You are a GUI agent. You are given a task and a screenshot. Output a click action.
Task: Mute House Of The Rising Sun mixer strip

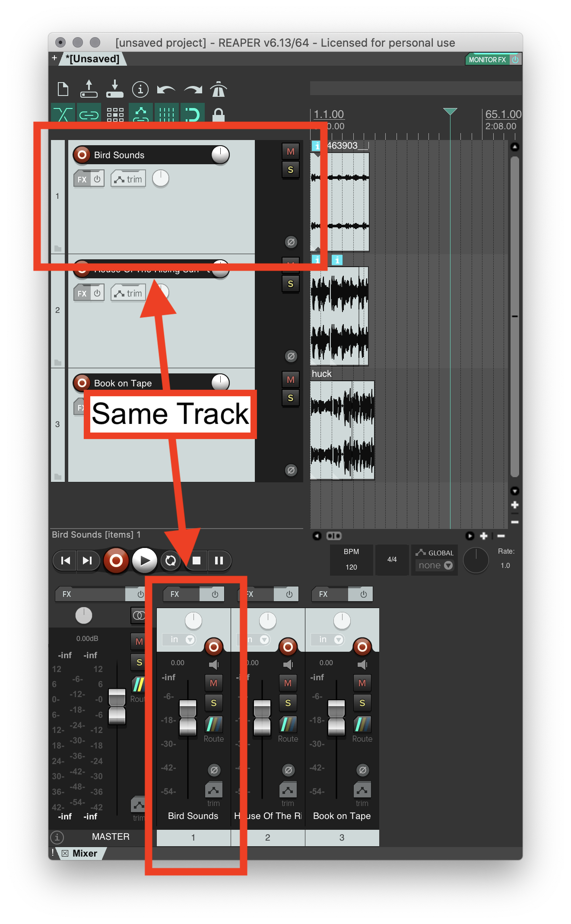click(x=288, y=683)
